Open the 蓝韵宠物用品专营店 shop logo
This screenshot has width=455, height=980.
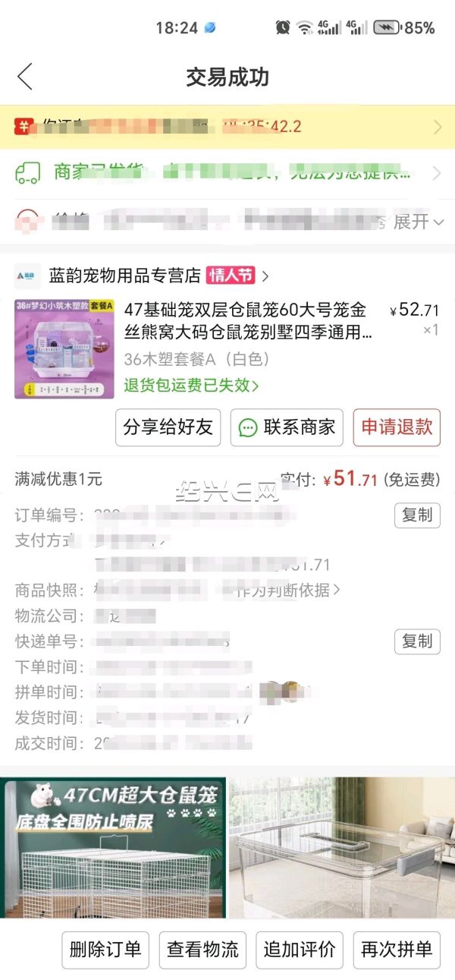click(x=28, y=275)
